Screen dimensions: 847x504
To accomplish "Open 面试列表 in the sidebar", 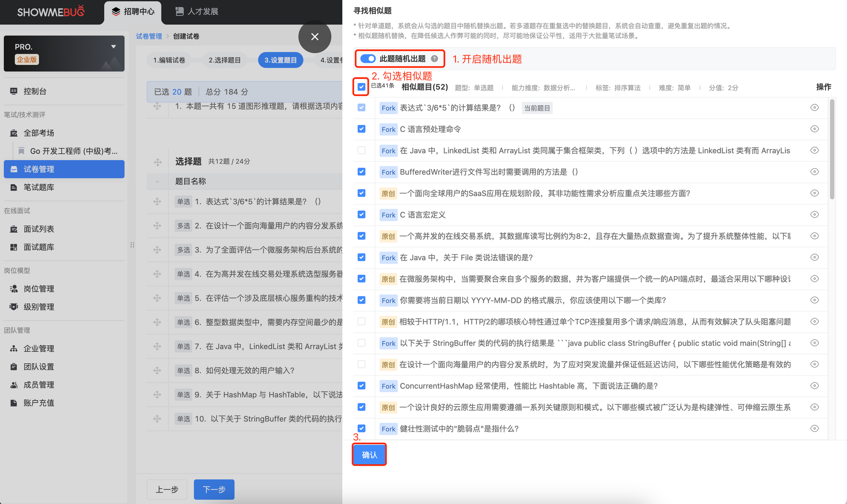I will (64, 229).
